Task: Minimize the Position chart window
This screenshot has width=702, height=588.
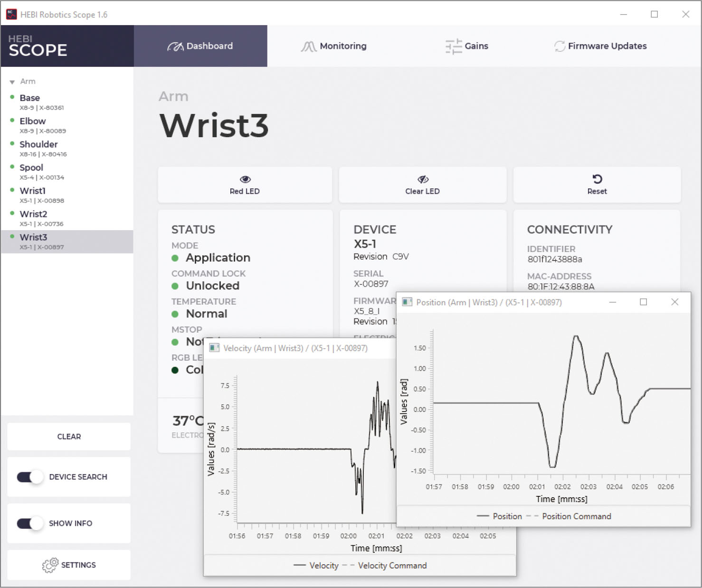Action: [x=613, y=302]
